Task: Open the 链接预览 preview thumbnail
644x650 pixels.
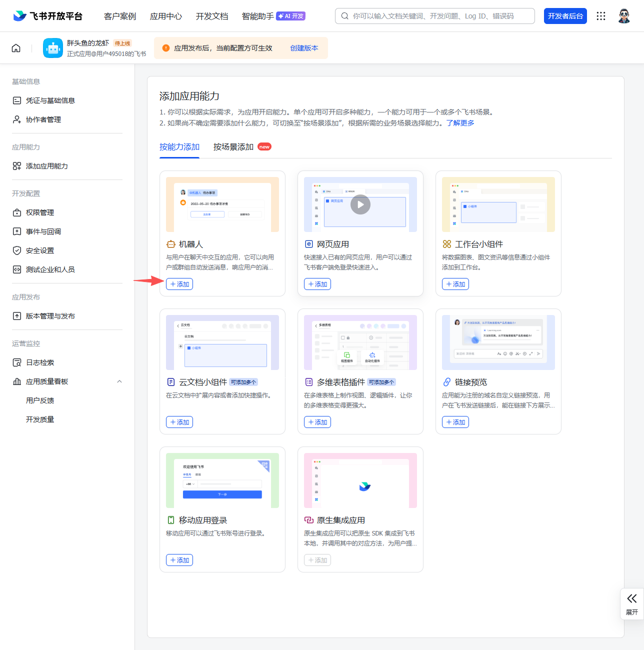Action: (498, 342)
